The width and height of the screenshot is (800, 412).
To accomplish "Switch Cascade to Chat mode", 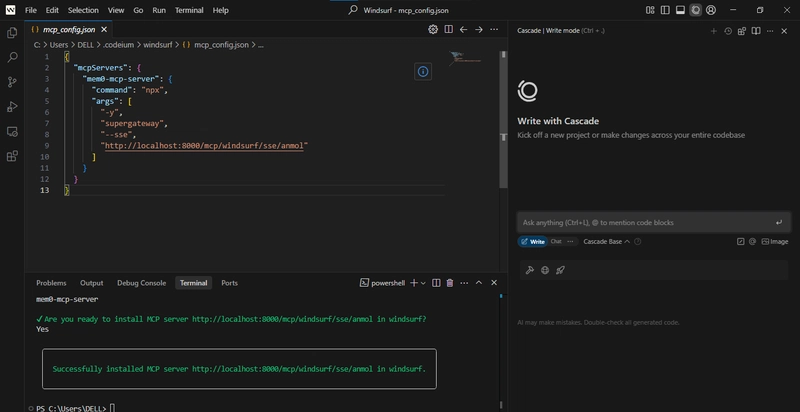I will 556,241.
